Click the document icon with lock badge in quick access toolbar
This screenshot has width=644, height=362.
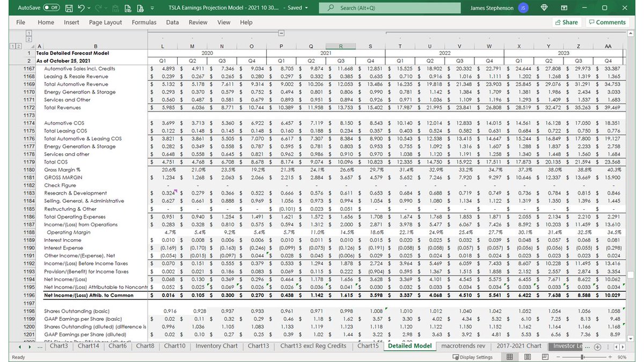[140, 8]
